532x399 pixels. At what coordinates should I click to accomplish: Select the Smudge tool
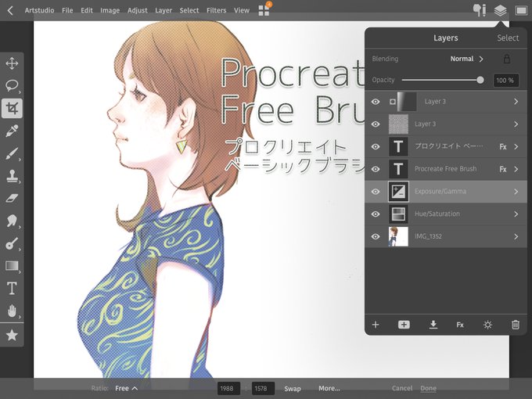point(12,221)
